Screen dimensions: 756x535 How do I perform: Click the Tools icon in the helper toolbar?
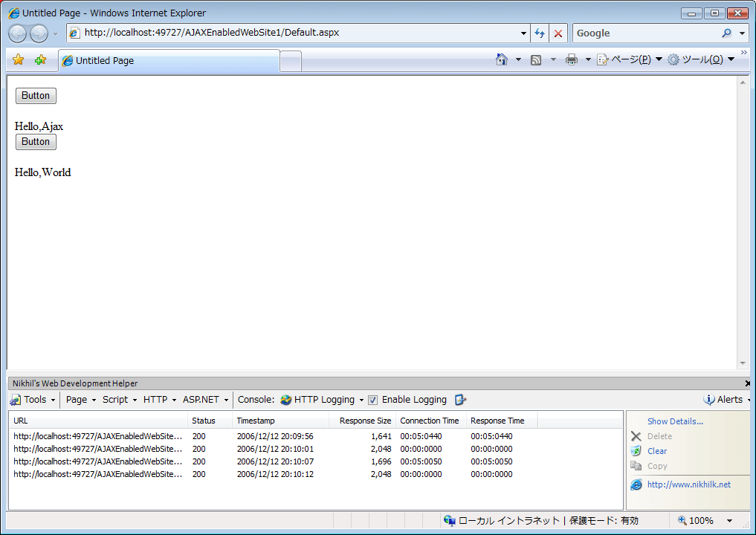(16, 399)
